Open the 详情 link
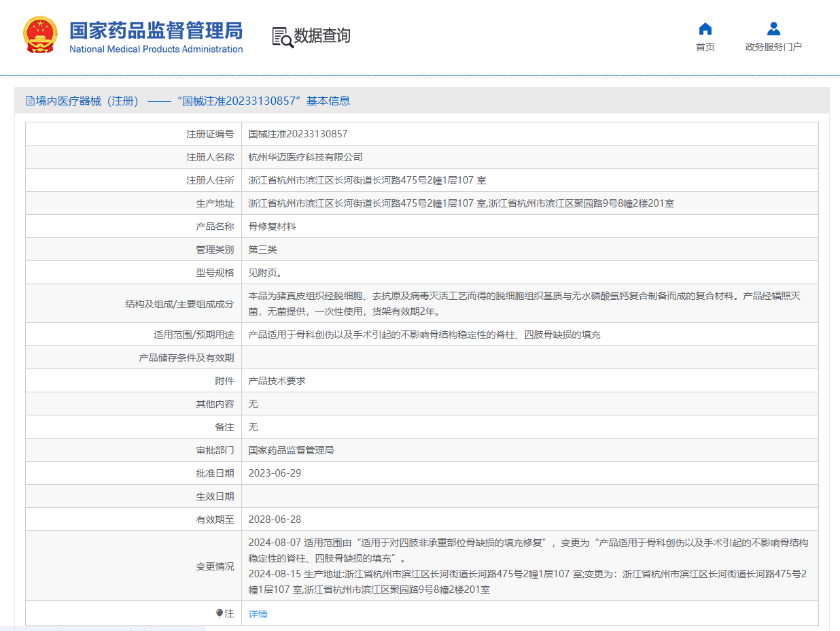 [258, 614]
